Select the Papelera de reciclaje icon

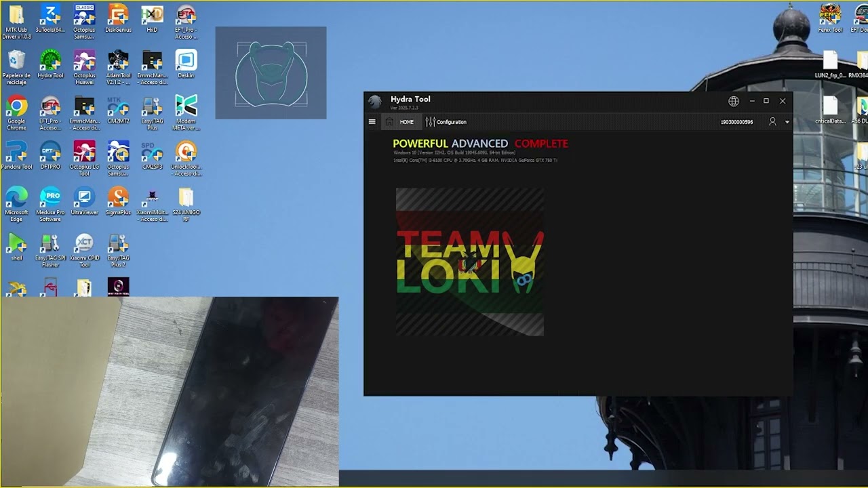(x=17, y=68)
